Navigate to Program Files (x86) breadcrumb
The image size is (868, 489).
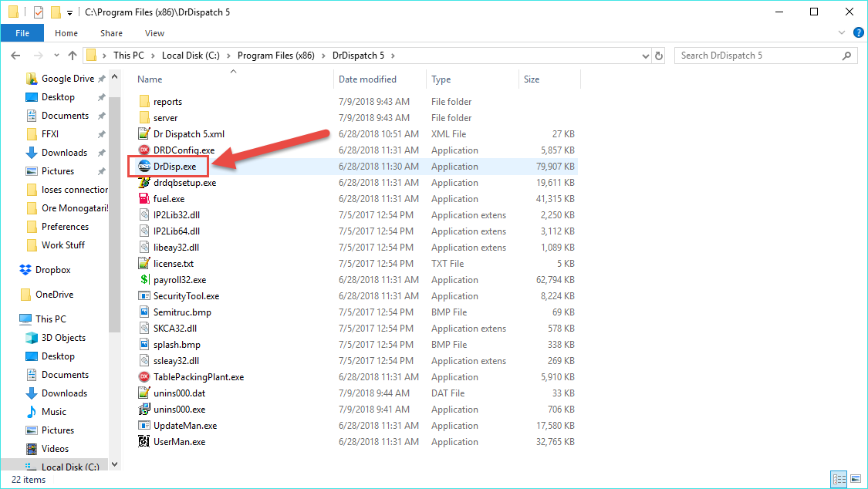[x=275, y=56]
